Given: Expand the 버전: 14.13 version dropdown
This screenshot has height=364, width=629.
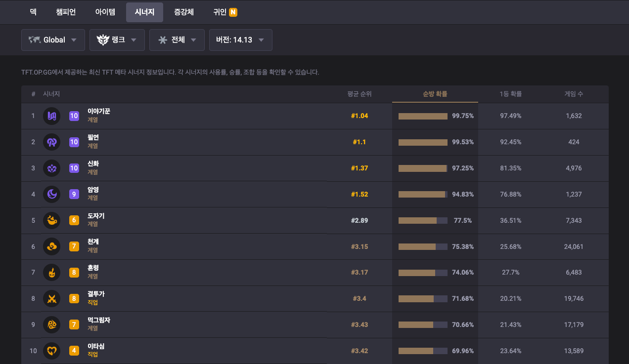Looking at the screenshot, I should coord(240,40).
